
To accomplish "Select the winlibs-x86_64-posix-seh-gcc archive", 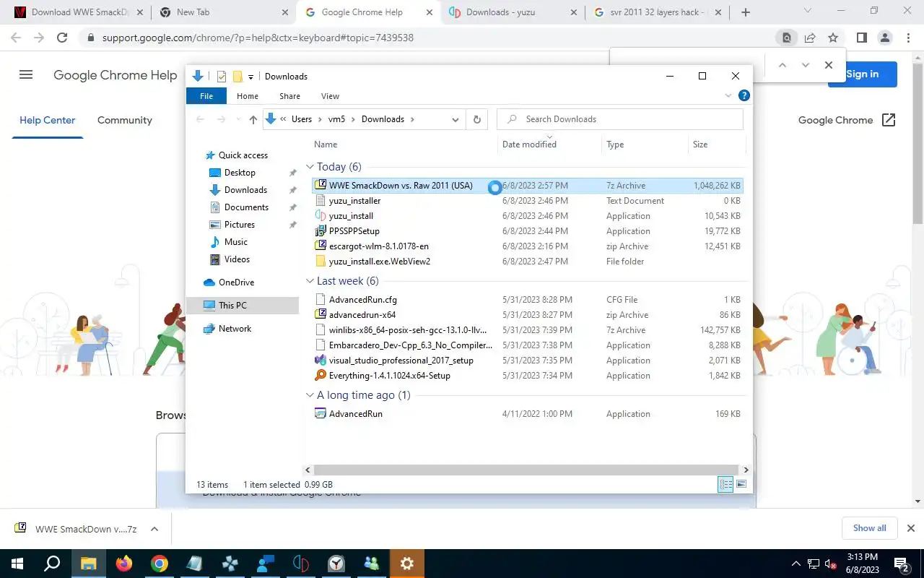I will 409,330.
